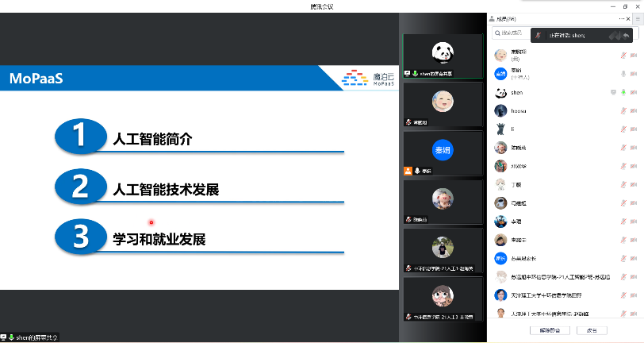
Task: Click the MoPaaS logo on the slide
Action: click(x=366, y=78)
